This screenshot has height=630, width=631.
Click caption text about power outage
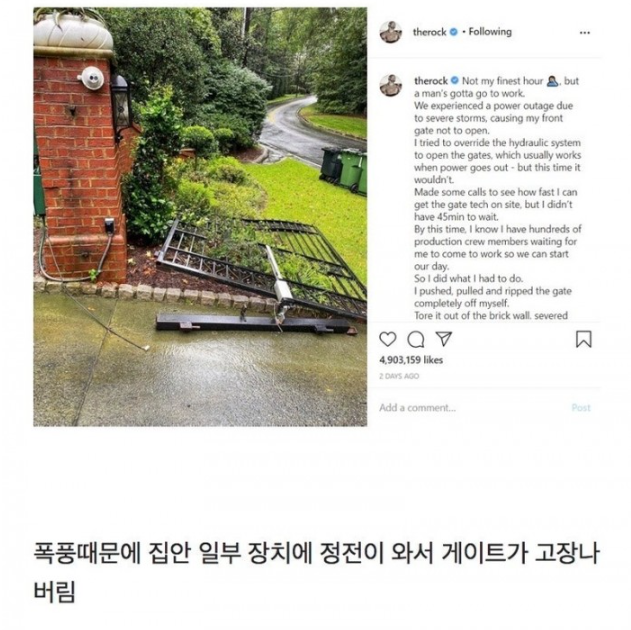(x=493, y=118)
